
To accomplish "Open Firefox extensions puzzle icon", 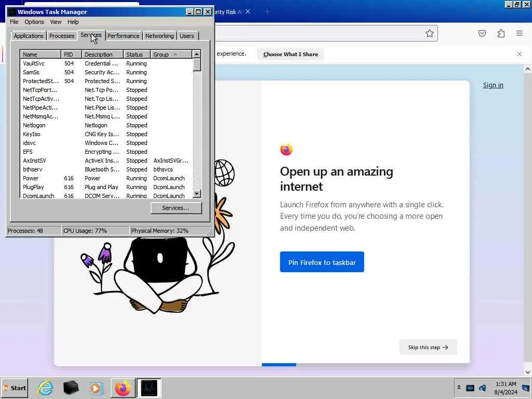I will pyautogui.click(x=501, y=33).
